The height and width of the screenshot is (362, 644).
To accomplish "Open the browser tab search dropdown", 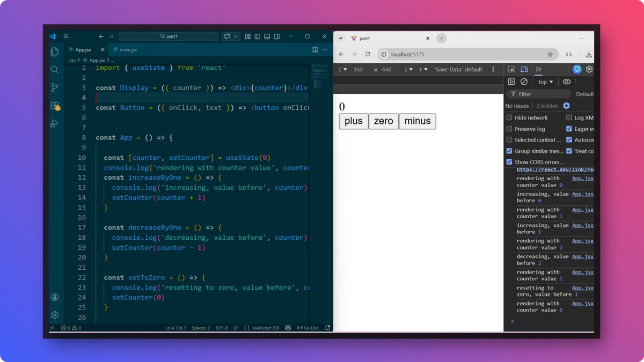I will click(341, 39).
